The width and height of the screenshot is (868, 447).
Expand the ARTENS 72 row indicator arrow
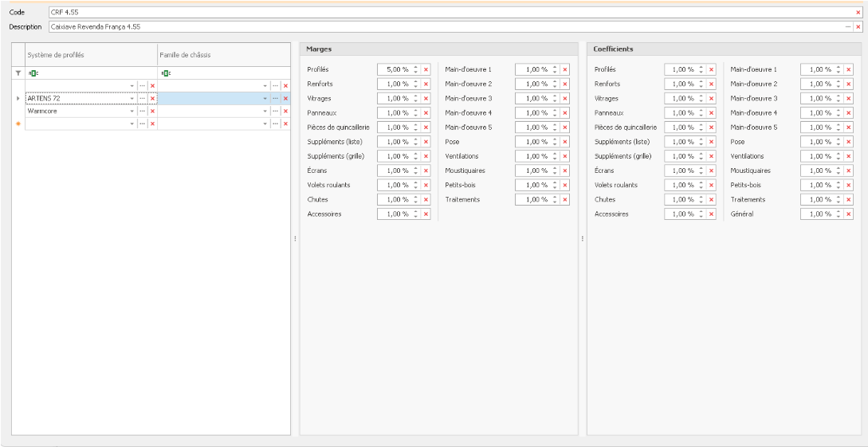coord(18,99)
